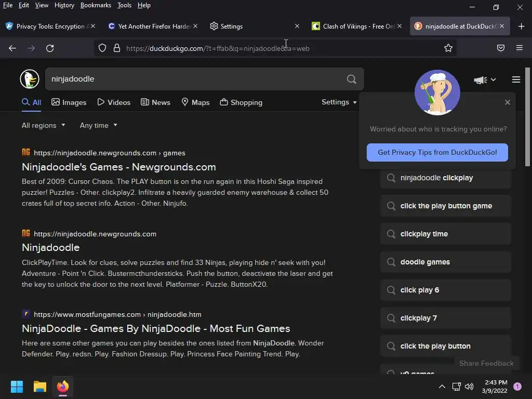Go back using the browser back arrow
The width and height of the screenshot is (532, 399).
click(12, 48)
